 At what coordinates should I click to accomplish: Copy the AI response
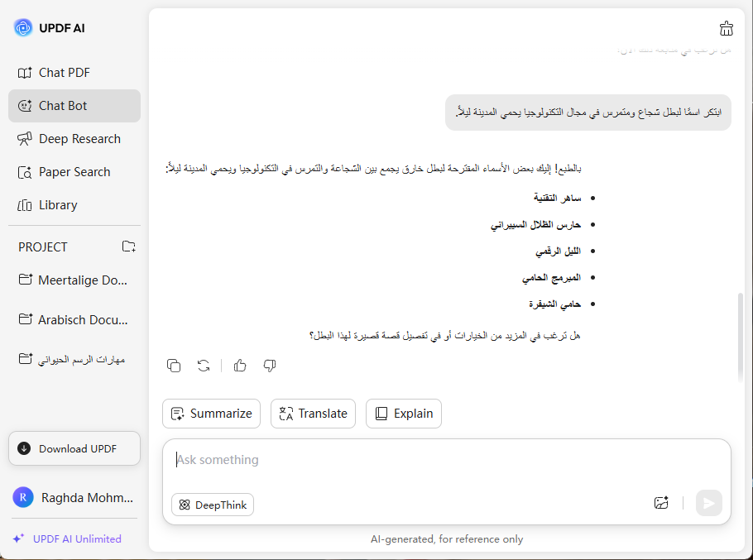tap(174, 365)
